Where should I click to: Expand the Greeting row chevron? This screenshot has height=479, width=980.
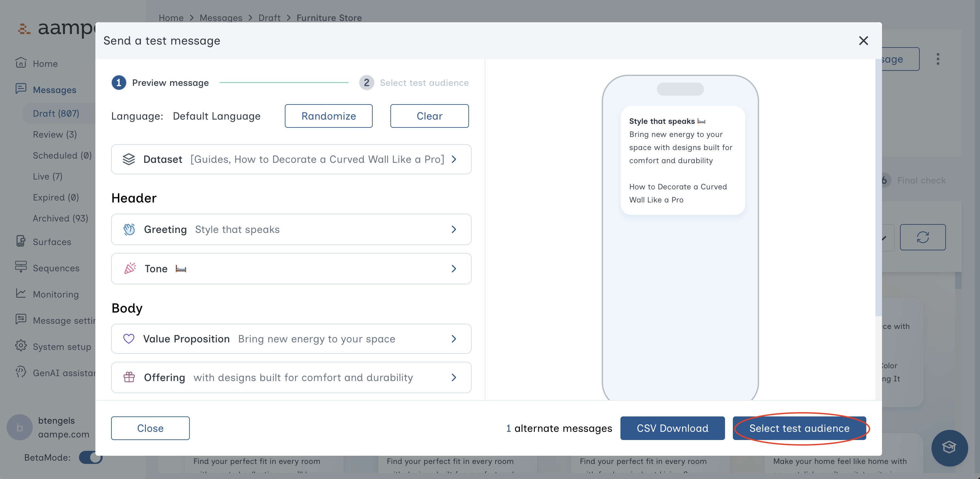click(454, 229)
